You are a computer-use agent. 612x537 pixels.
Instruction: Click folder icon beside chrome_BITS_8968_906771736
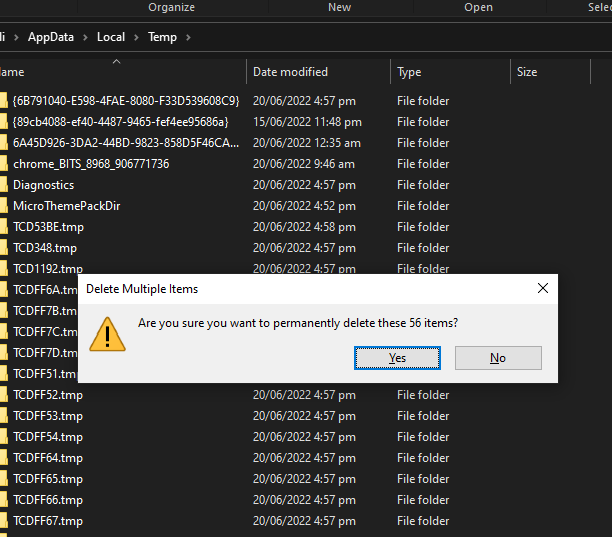click(4, 164)
